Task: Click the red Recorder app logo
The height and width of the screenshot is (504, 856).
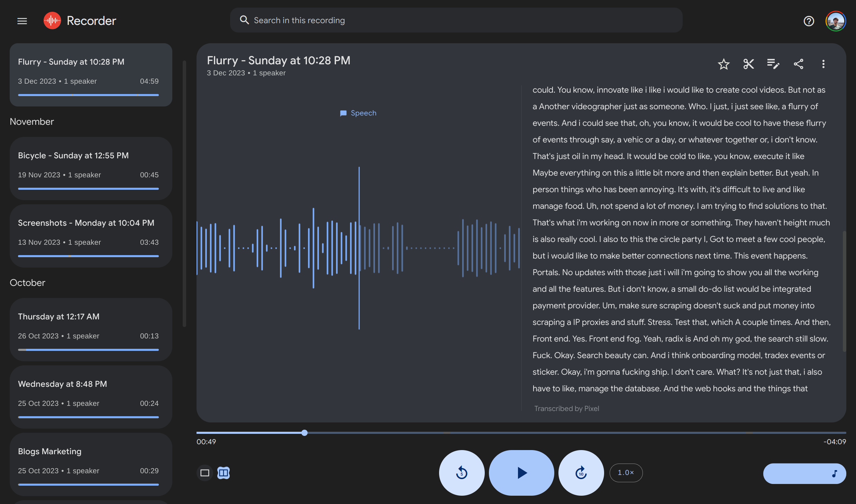Action: click(52, 21)
